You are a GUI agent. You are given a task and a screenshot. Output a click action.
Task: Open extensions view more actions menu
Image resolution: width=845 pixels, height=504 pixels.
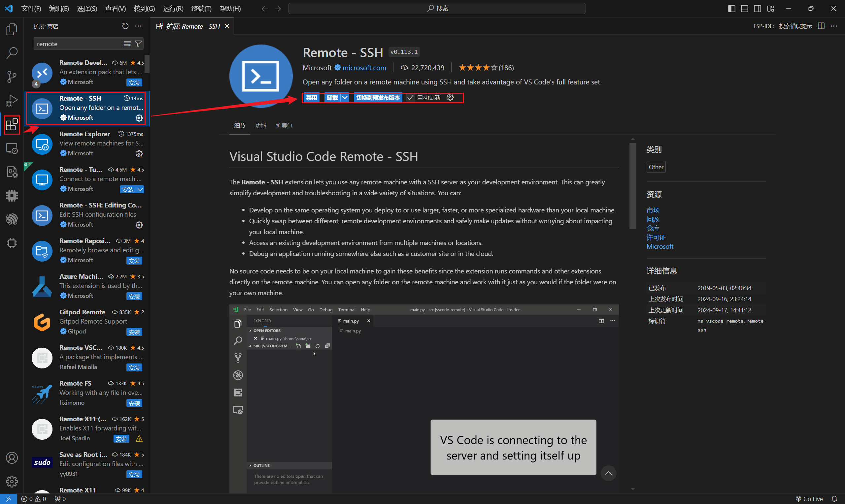138,26
